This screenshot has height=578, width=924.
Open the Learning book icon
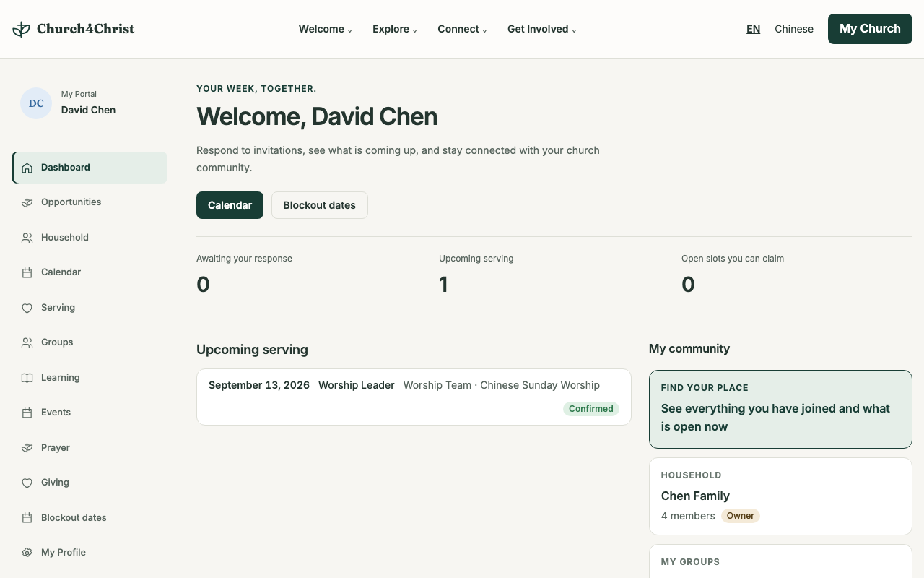point(27,378)
